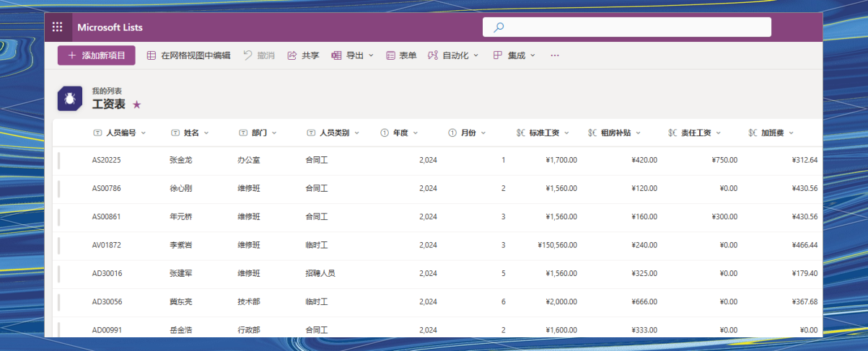Click the ¥312.64 overtime cell
868x351 pixels.
pos(805,160)
